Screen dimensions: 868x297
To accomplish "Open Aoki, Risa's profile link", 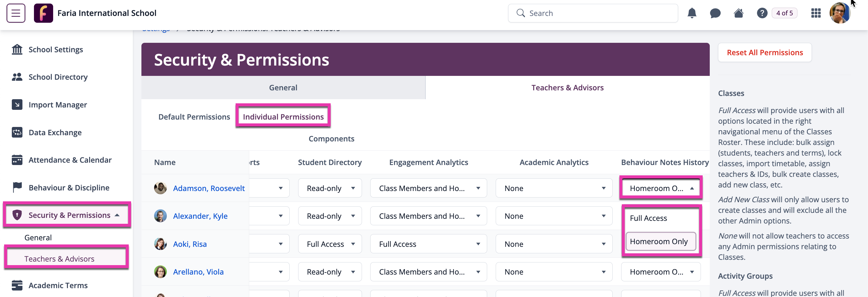I will pyautogui.click(x=190, y=244).
